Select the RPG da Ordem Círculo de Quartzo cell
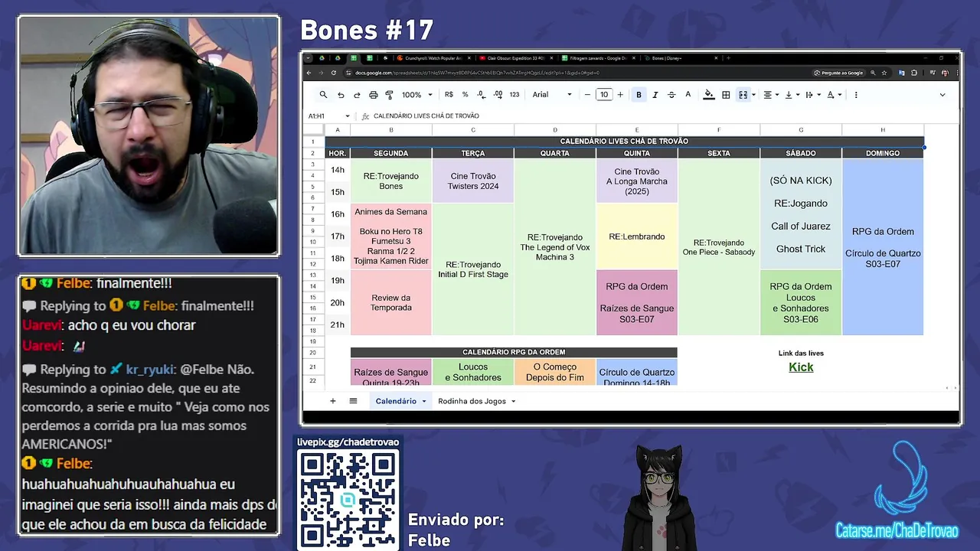The height and width of the screenshot is (551, 980). pos(883,247)
